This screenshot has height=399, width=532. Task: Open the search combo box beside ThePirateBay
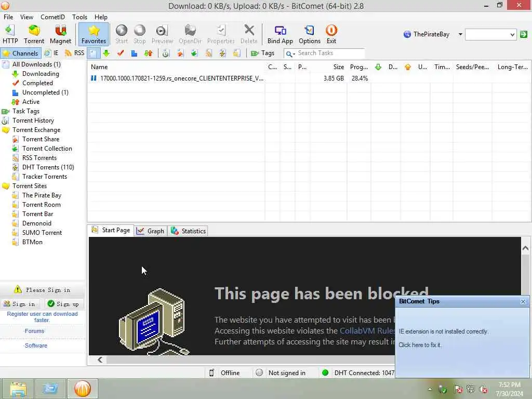click(x=490, y=34)
